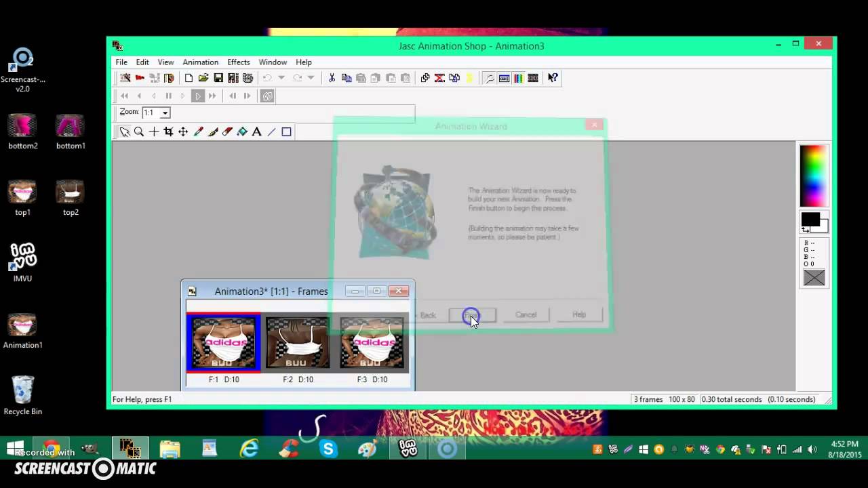Viewport: 868px width, 488px height.
Task: Cancel the Animation Wizard
Action: [526, 314]
